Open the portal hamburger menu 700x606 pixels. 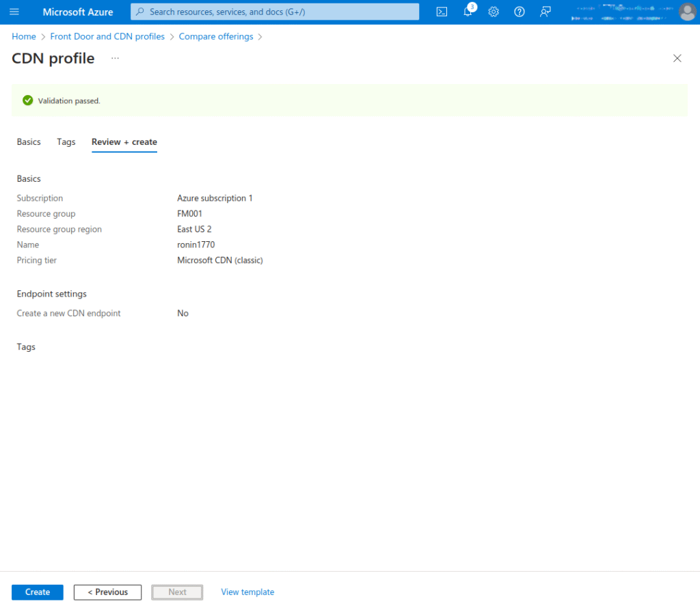14,12
